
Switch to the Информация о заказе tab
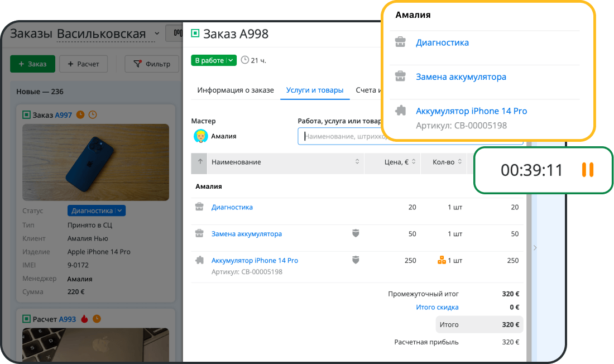236,90
